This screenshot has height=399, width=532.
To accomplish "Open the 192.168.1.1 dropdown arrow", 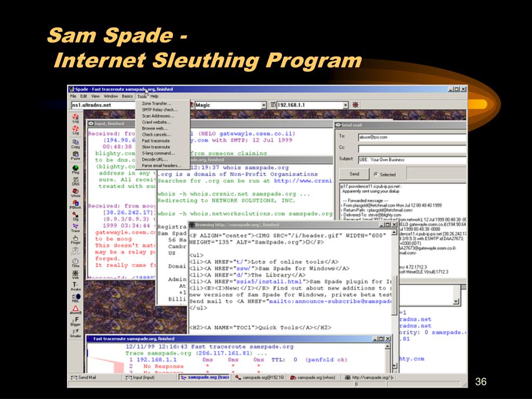I will (345, 105).
